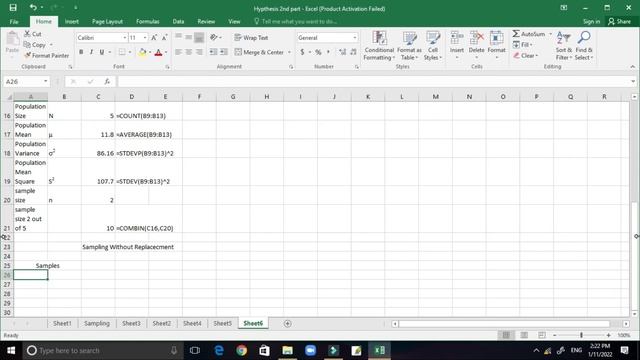
Task: Open Format as Table gallery
Action: pos(409,46)
